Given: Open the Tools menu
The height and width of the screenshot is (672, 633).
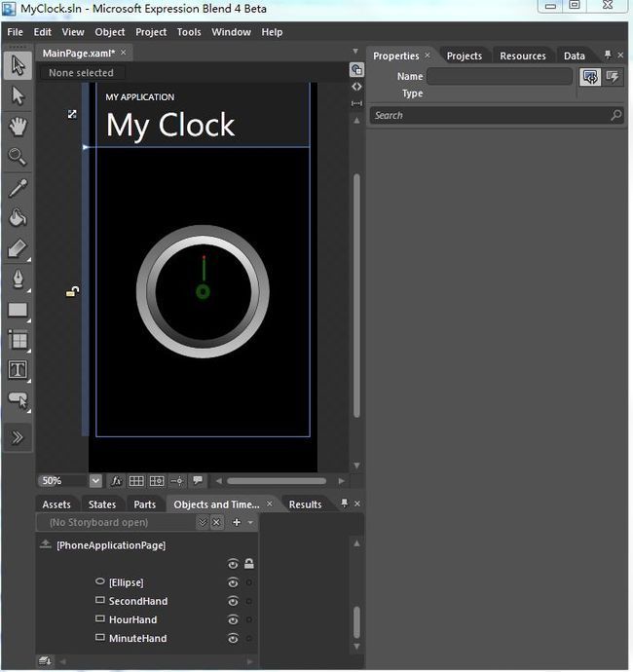Looking at the screenshot, I should coord(189,32).
